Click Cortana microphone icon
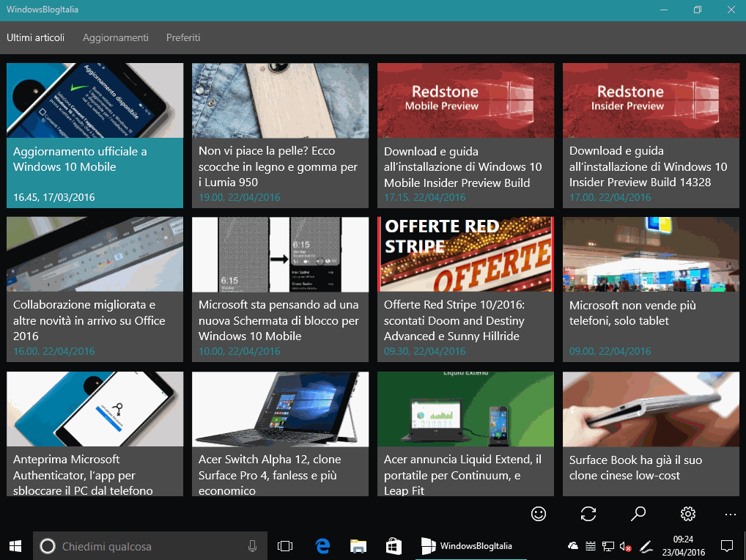The height and width of the screenshot is (560, 746). point(252,546)
